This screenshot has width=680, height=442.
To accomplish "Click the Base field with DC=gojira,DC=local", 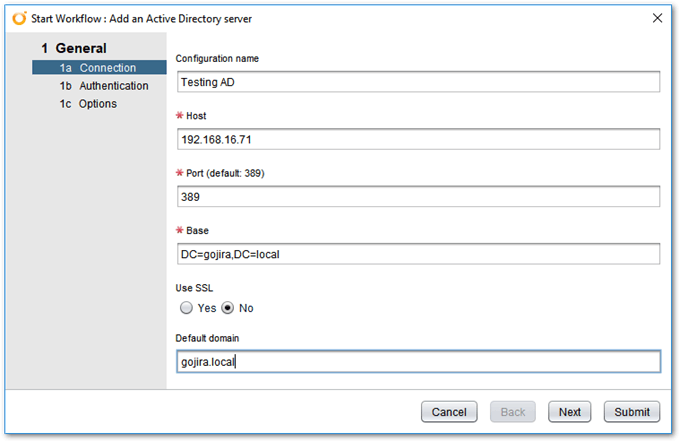I will 418,254.
